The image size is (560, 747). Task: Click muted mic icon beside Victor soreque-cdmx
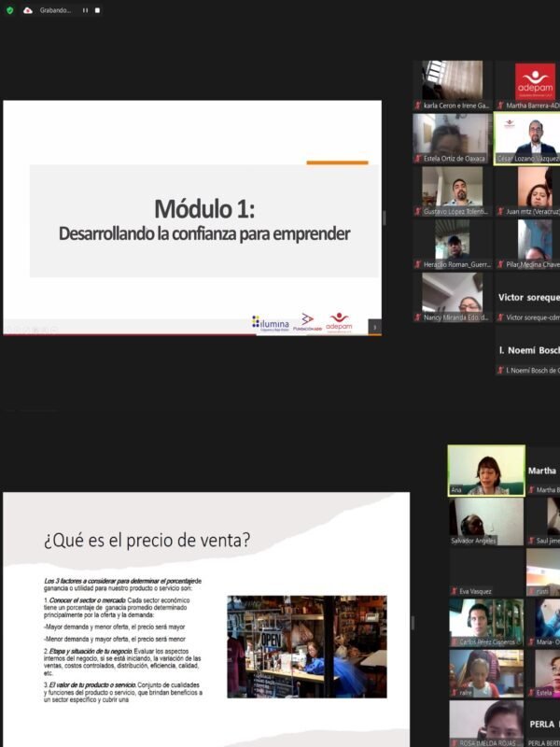tap(500, 317)
